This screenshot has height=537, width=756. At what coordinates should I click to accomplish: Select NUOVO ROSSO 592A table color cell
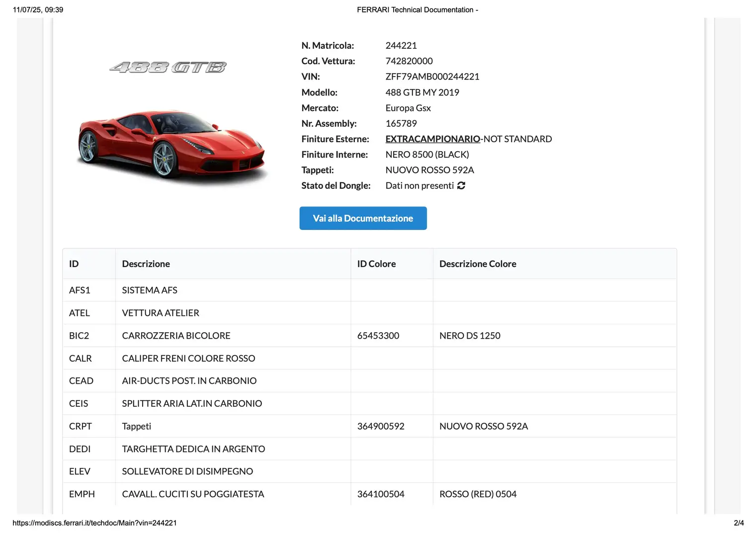555,427
